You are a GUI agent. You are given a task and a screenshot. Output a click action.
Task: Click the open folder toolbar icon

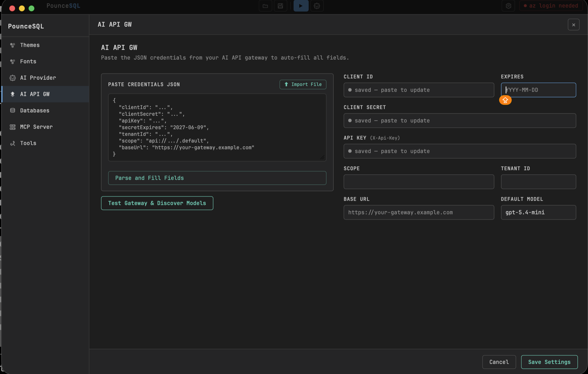[265, 6]
